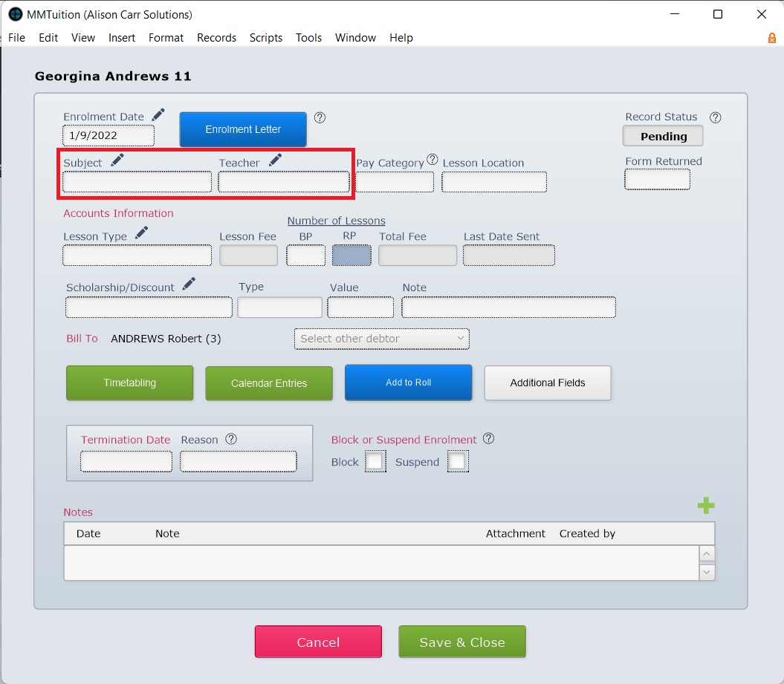Screen dimensions: 784x684
Task: Open help icon next to Enrolment Letter
Action: [320, 117]
